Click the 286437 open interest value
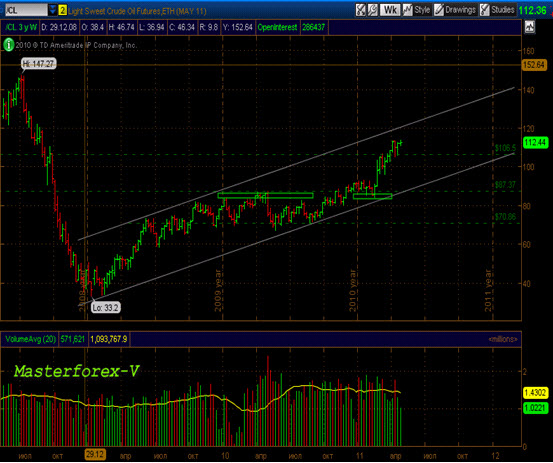The height and width of the screenshot is (463, 553). pyautogui.click(x=314, y=27)
